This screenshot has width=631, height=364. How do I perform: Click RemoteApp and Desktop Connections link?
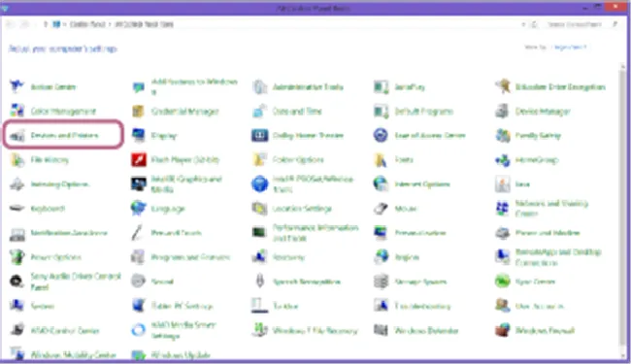click(558, 257)
